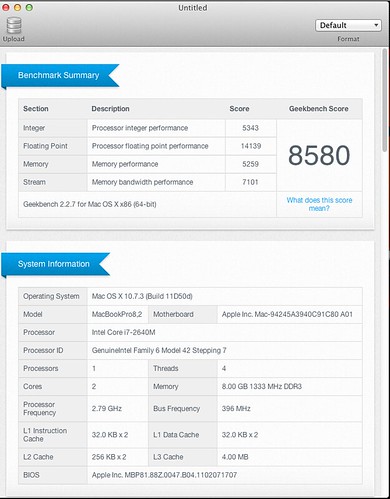
Task: Click the 8.00 GB 1333 MHz DDR3 value
Action: point(262,386)
